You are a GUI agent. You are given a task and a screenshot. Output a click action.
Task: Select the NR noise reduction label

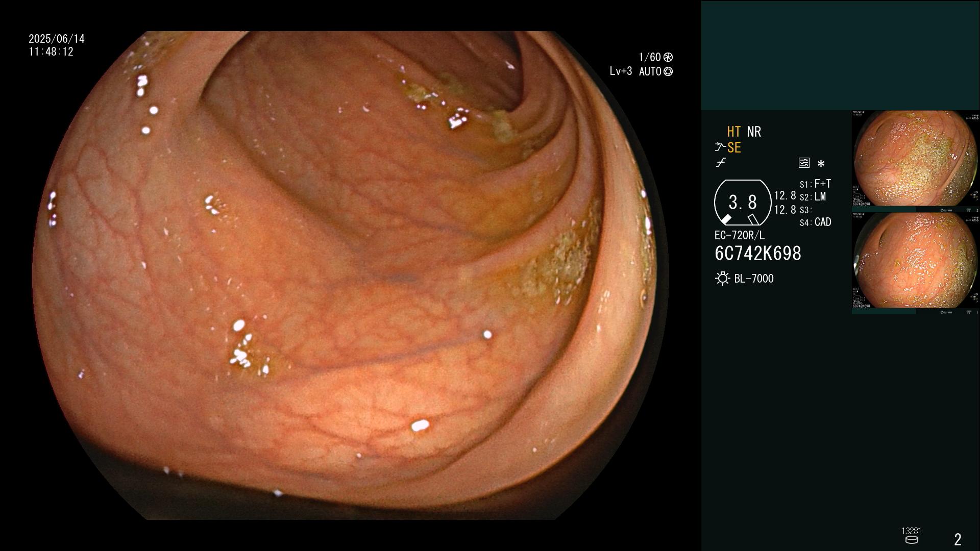754,132
